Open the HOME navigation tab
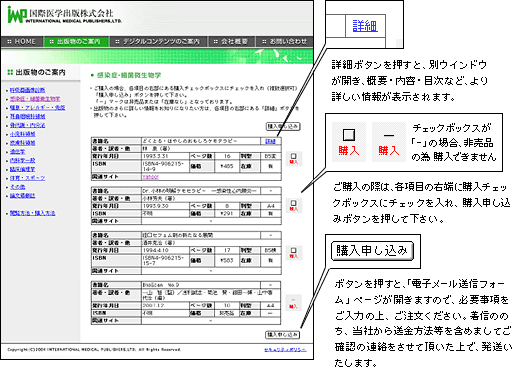512x367 pixels. click(22, 42)
